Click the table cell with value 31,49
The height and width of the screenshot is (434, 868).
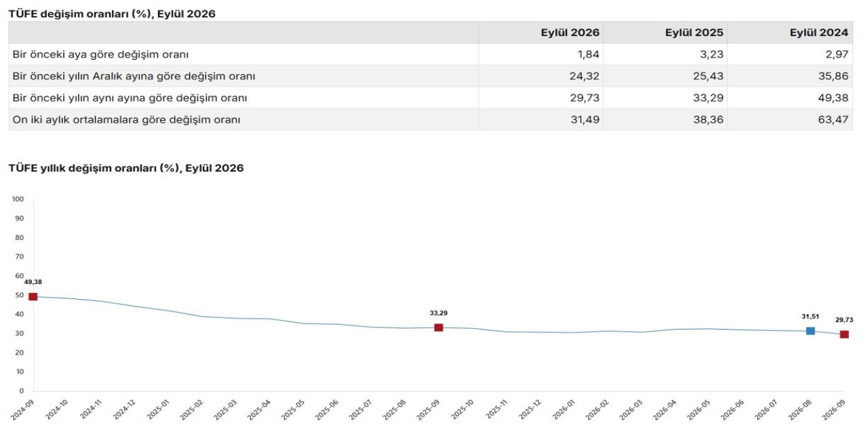[541, 119]
